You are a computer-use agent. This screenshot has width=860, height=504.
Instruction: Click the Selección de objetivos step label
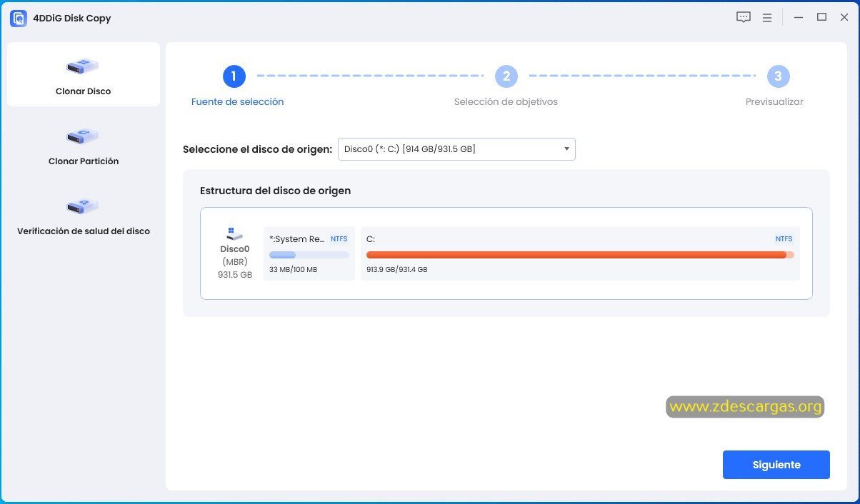point(506,102)
